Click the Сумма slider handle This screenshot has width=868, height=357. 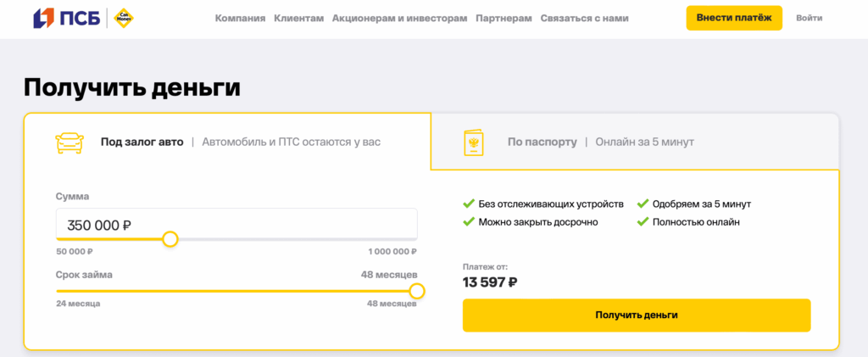click(x=170, y=239)
